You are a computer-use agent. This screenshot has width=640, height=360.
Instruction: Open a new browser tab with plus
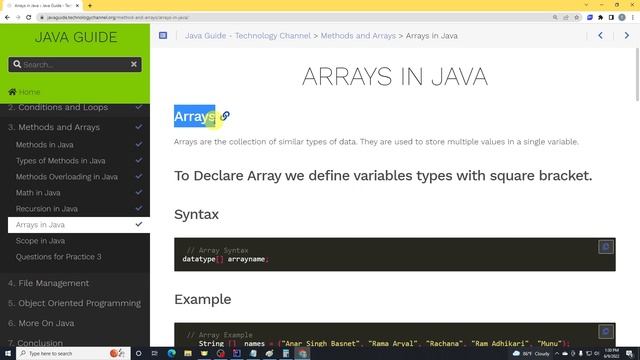90,6
